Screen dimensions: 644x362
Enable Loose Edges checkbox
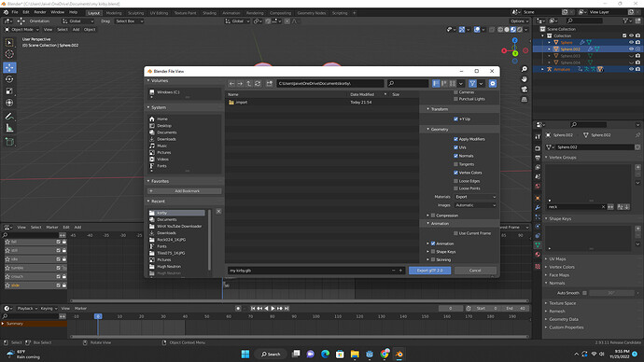coord(455,181)
